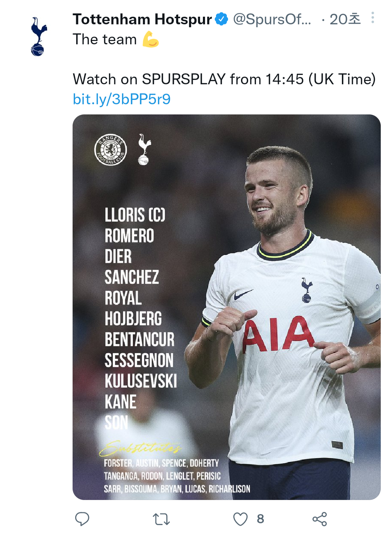The image size is (392, 536).
Task: Like the tweet with the heart icon
Action: click(x=240, y=519)
